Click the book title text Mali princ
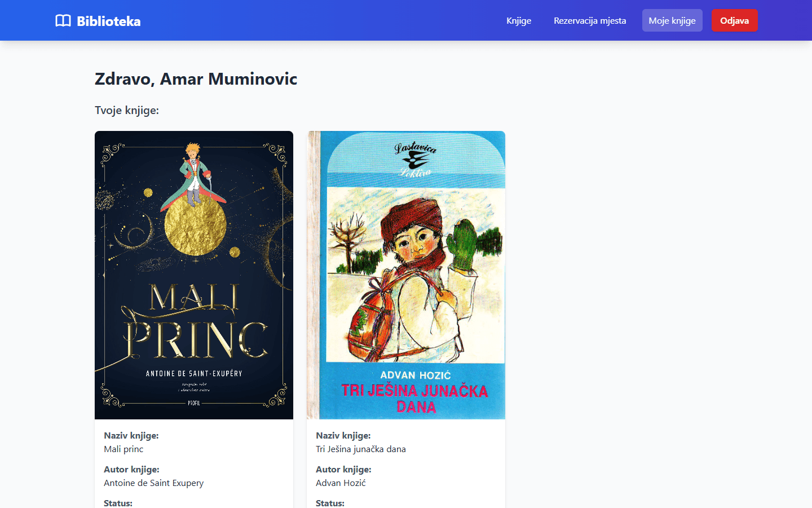This screenshot has width=812, height=508. tap(123, 449)
